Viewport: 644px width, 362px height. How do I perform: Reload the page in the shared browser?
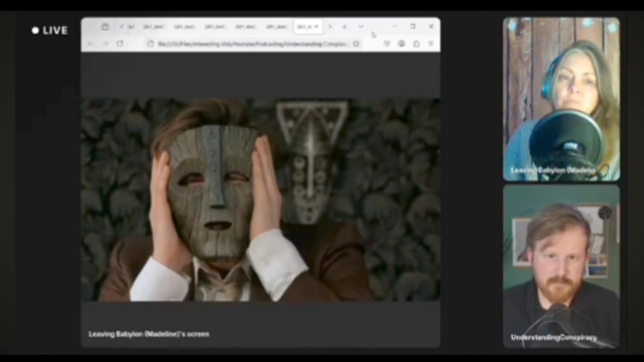[x=120, y=44]
